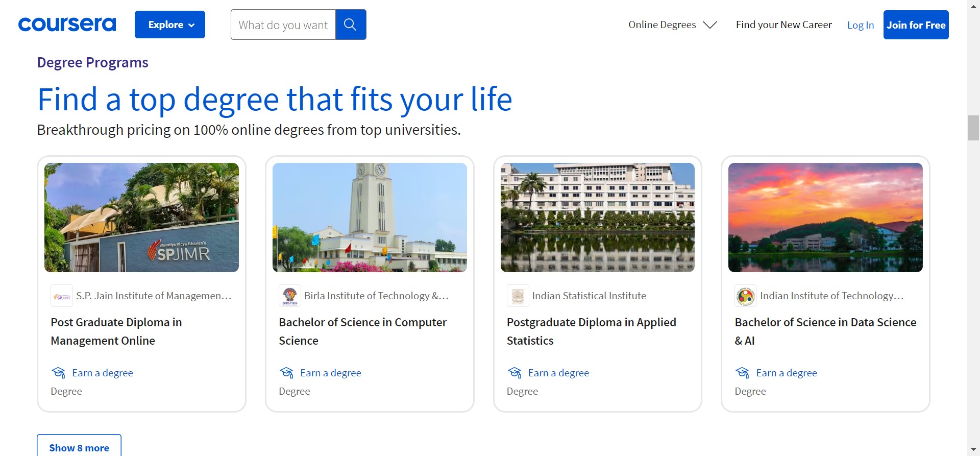
Task: Click the Indian Statistical Institute logo icon
Action: [518, 296]
